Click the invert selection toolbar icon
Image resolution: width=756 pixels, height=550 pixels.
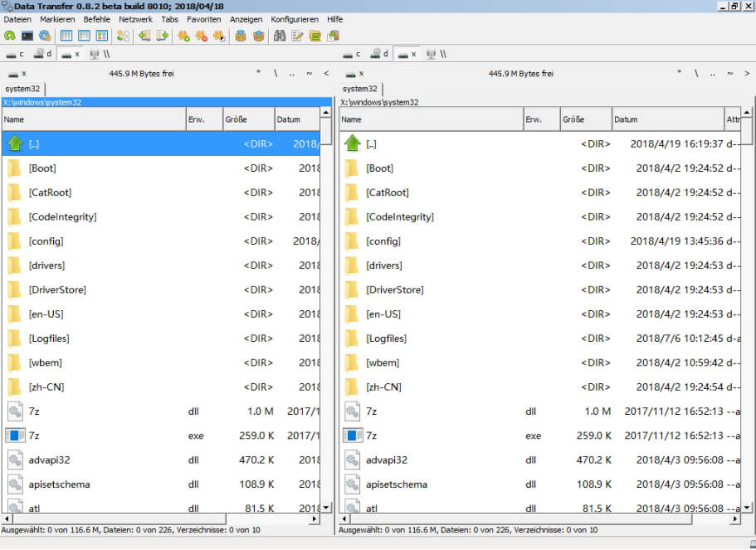[x=219, y=36]
